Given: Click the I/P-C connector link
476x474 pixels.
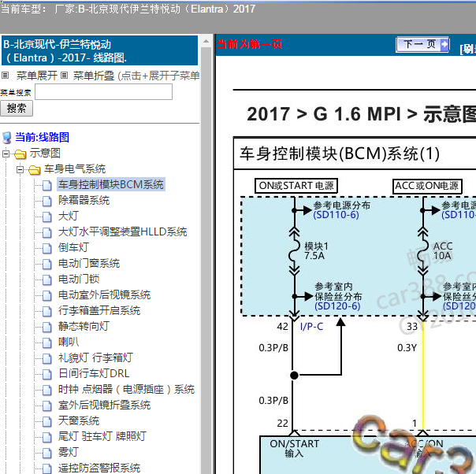Looking at the screenshot, I should tap(311, 327).
